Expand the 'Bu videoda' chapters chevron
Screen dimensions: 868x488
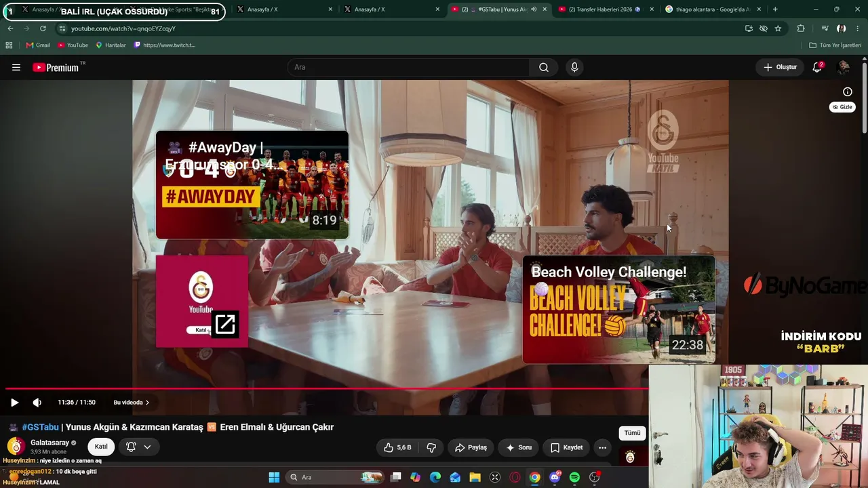tap(147, 403)
